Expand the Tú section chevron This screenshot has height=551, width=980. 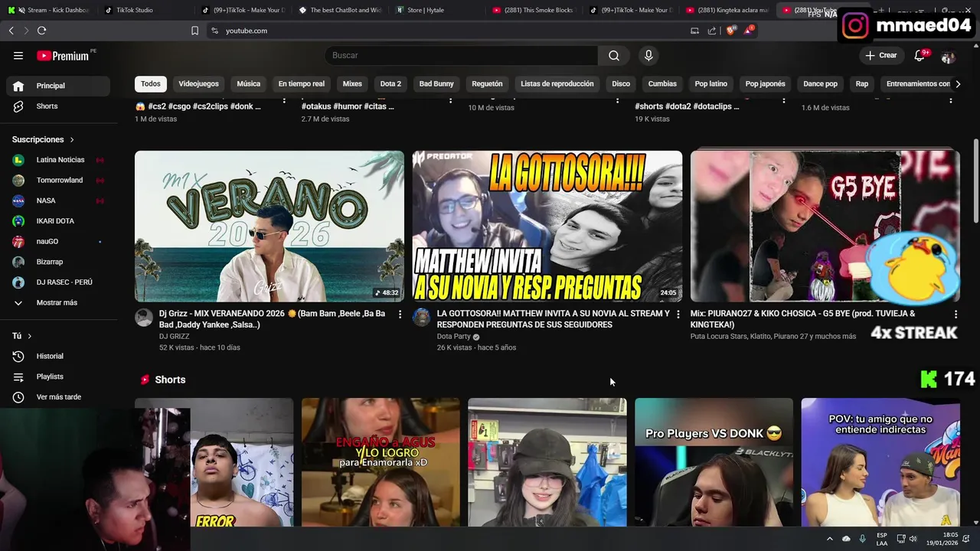pyautogui.click(x=30, y=336)
